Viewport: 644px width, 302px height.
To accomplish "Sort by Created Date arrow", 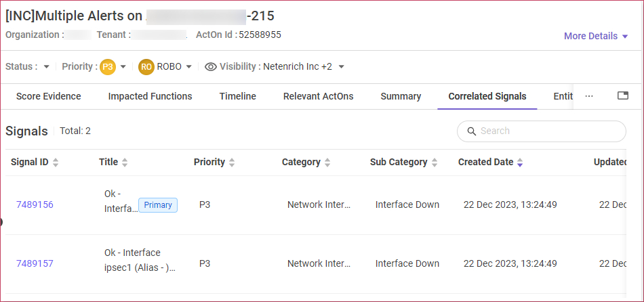I will 520,163.
